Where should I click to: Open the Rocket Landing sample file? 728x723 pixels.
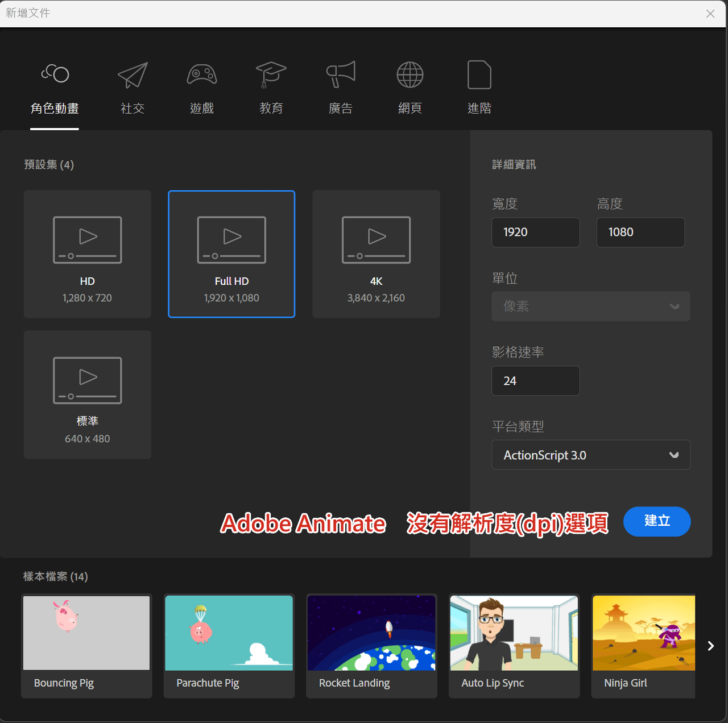point(372,646)
